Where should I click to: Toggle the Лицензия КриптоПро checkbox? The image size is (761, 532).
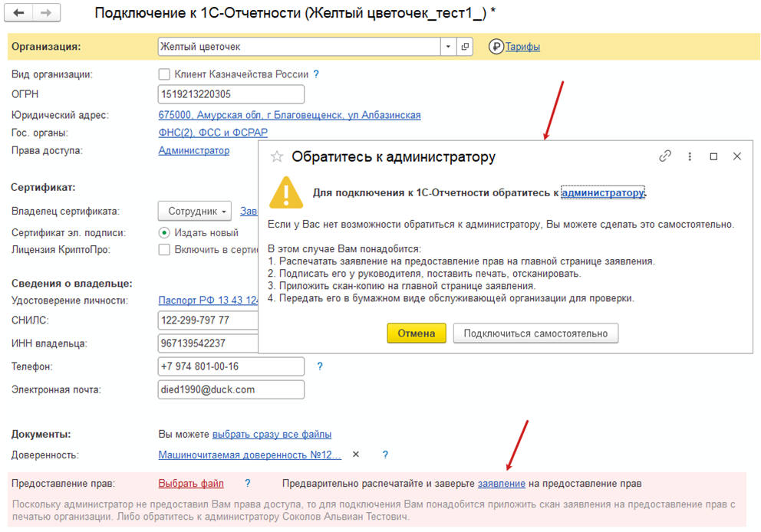point(164,250)
